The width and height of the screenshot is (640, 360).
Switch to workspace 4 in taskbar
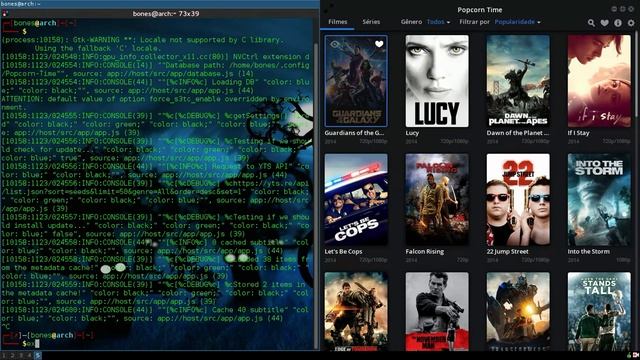(29, 356)
